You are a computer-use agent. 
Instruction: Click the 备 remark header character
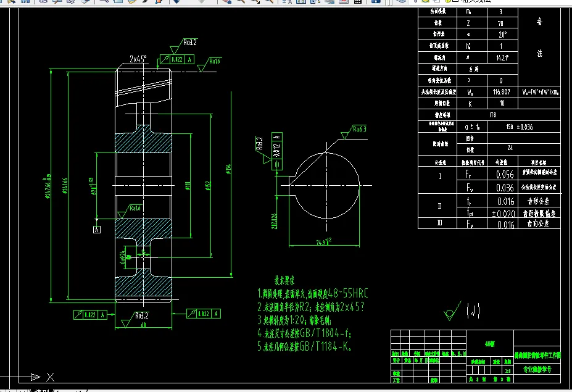point(539,22)
